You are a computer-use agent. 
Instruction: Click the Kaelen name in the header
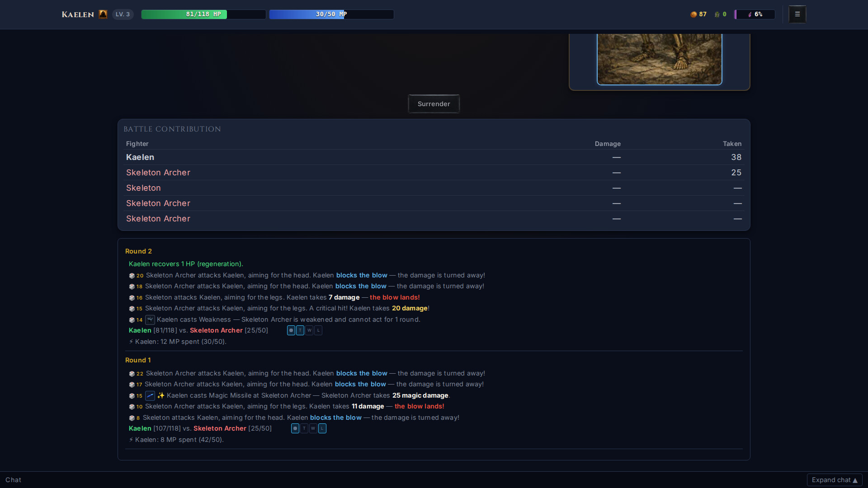click(x=78, y=14)
